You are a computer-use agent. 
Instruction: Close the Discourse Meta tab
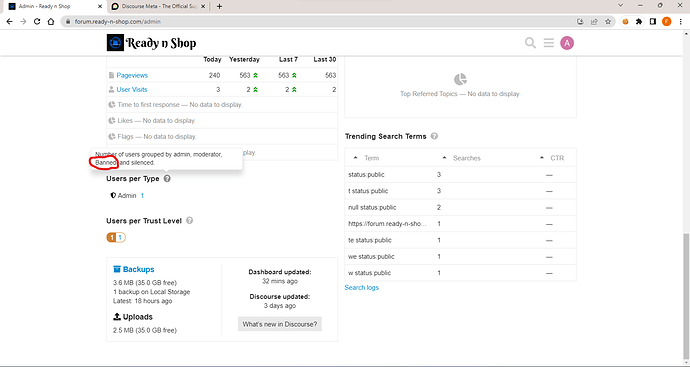point(203,6)
